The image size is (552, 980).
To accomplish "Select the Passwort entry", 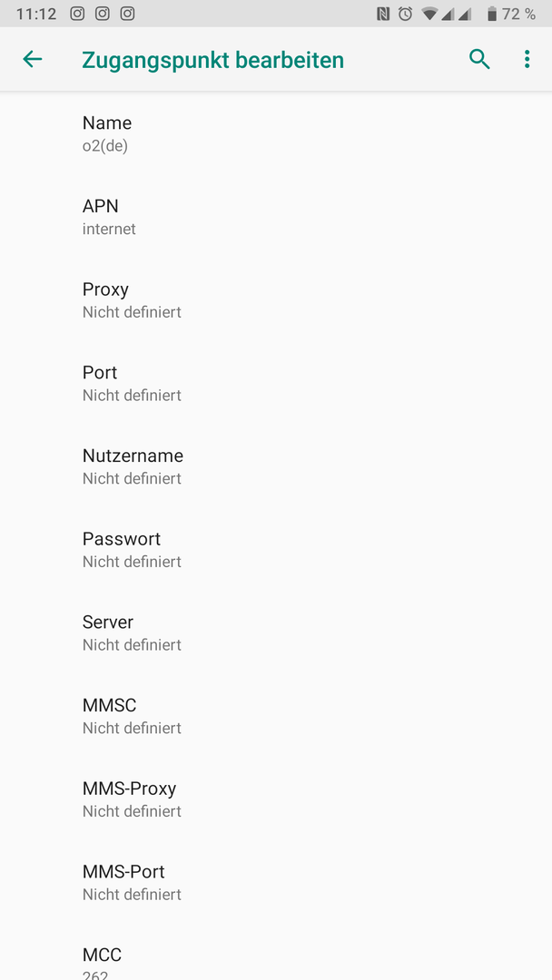I will point(276,549).
